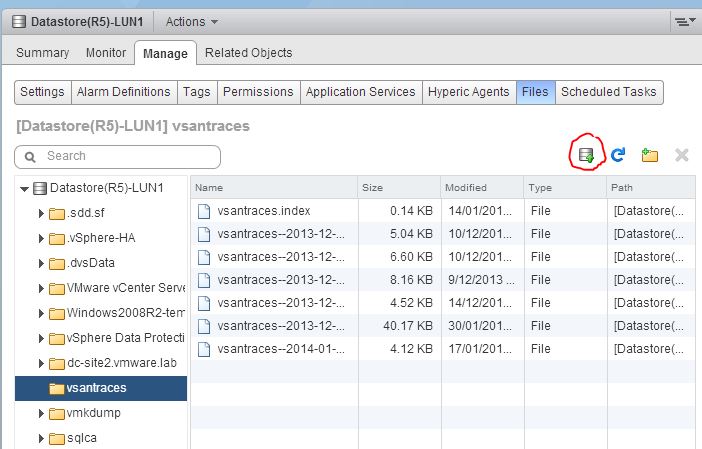Image resolution: width=702 pixels, height=449 pixels.
Task: Open the Settings sub-tab
Action: click(43, 92)
